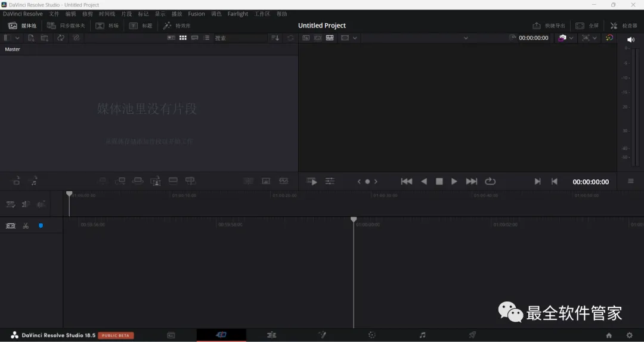644x342 pixels.
Task: Open the 特效库 effects library
Action: tap(177, 26)
